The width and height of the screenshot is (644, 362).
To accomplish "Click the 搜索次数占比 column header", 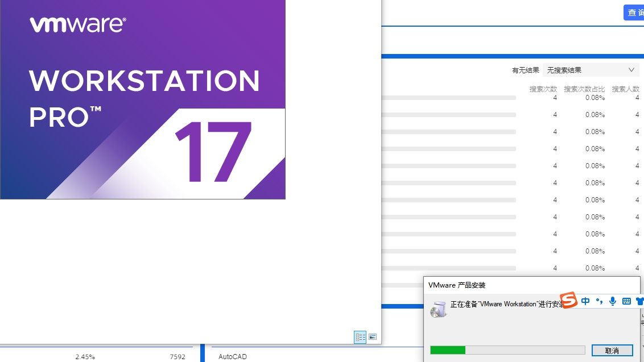I will [584, 89].
